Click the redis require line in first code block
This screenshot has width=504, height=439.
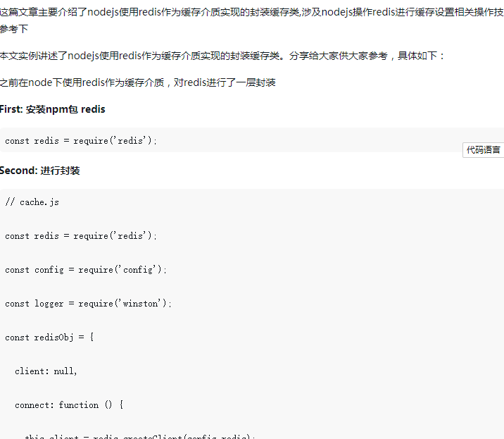(x=81, y=141)
